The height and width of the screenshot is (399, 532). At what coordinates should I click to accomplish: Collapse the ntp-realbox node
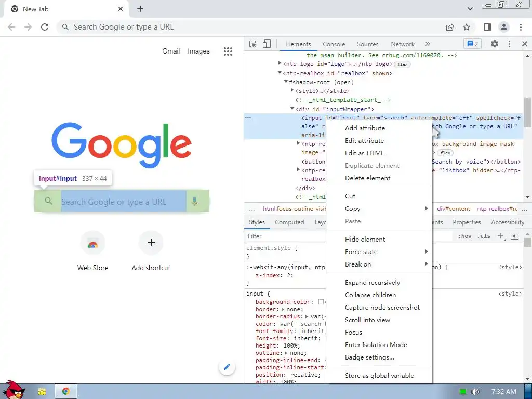[x=280, y=73]
